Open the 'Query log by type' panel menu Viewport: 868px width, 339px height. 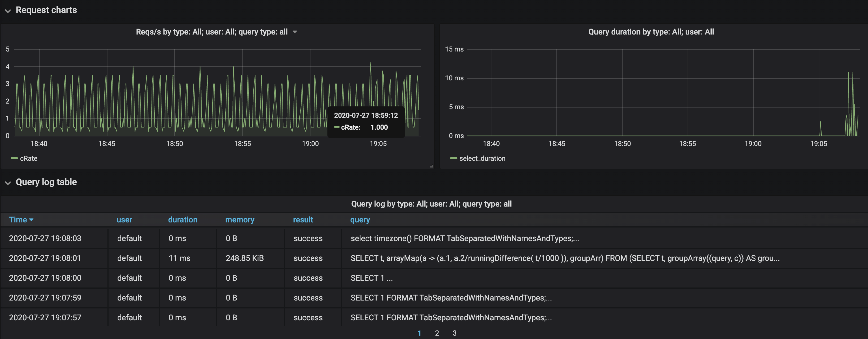pyautogui.click(x=432, y=203)
